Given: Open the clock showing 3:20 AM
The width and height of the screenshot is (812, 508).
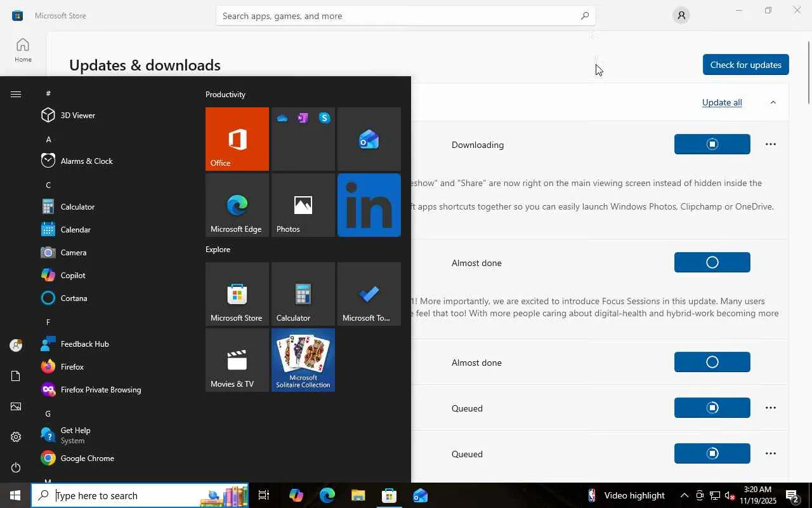Looking at the screenshot, I should point(757,495).
